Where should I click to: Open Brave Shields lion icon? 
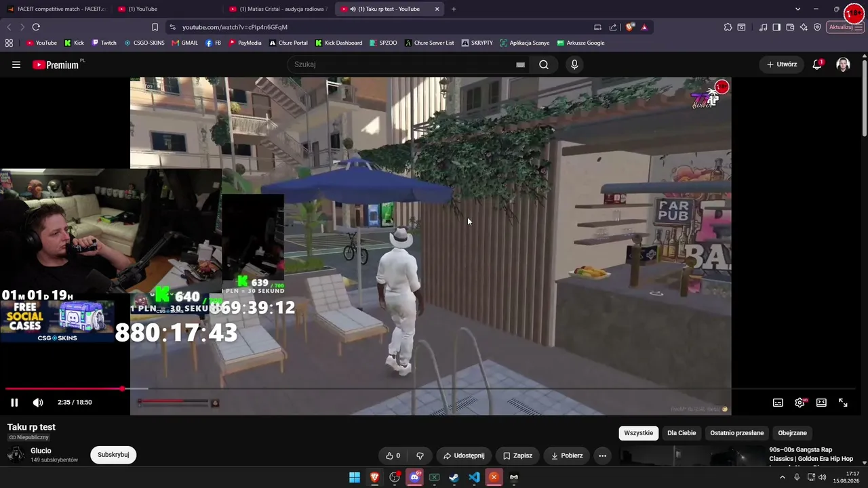click(630, 27)
